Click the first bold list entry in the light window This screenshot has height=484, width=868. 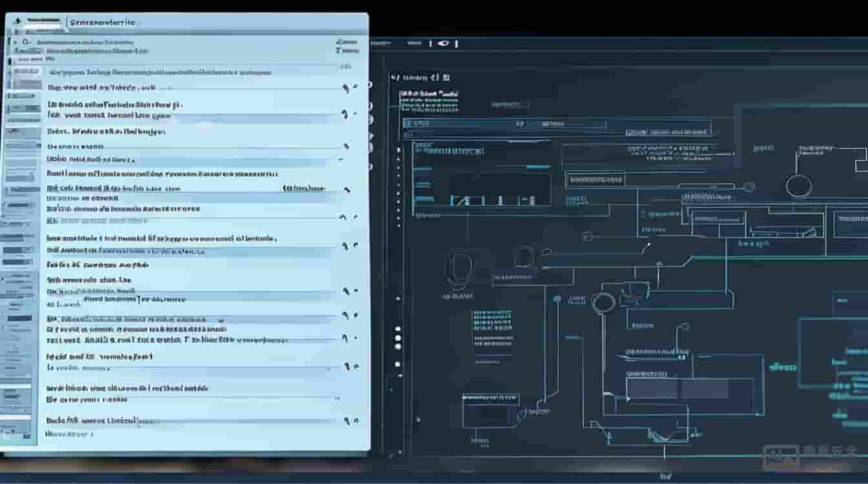click(101, 88)
